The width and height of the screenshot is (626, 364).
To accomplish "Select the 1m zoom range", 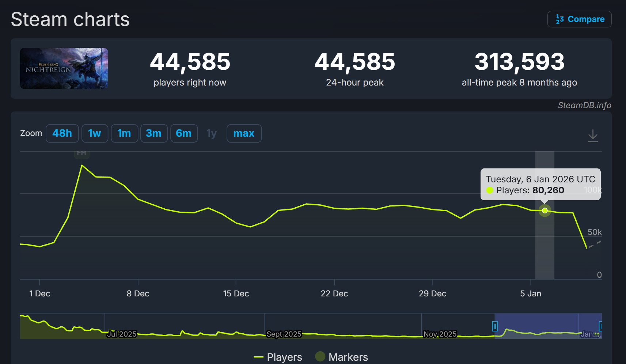I will pos(124,133).
